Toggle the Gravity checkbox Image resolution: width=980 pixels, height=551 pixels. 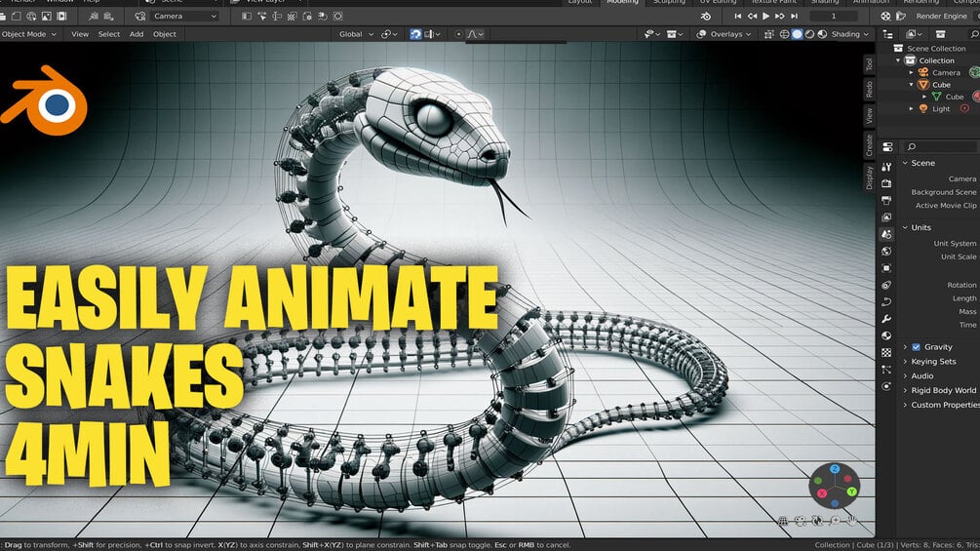click(x=916, y=347)
